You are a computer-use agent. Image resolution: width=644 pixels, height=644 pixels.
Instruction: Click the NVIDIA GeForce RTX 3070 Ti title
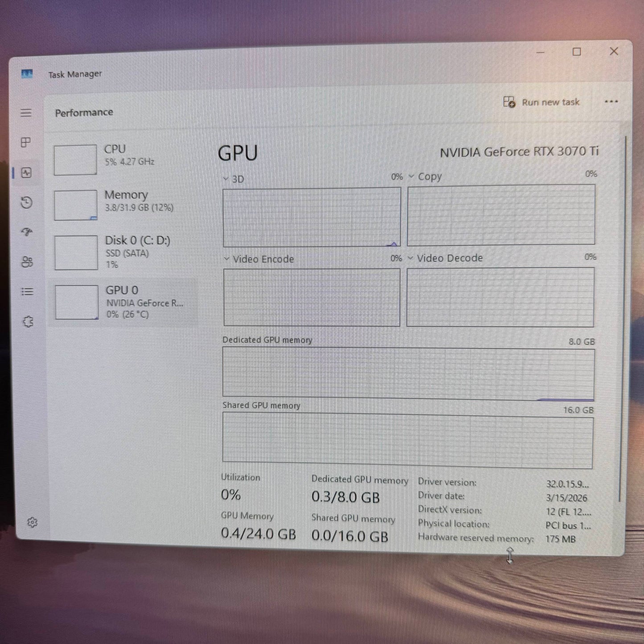tap(519, 152)
